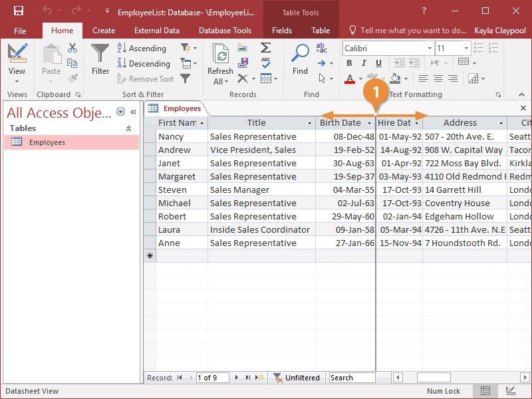This screenshot has width=532, height=399.
Task: Click the Save record icon
Action: tap(243, 63)
